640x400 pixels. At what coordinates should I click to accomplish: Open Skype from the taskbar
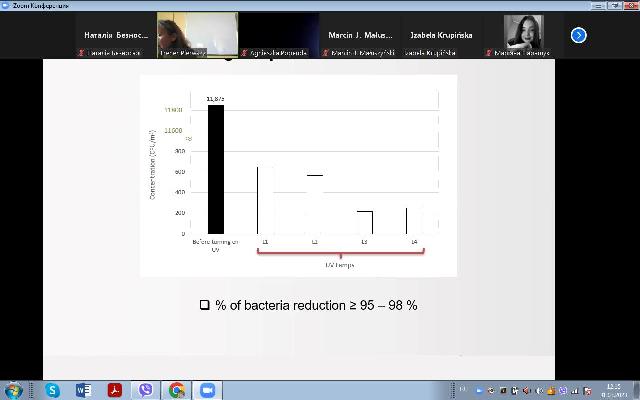[x=52, y=390]
